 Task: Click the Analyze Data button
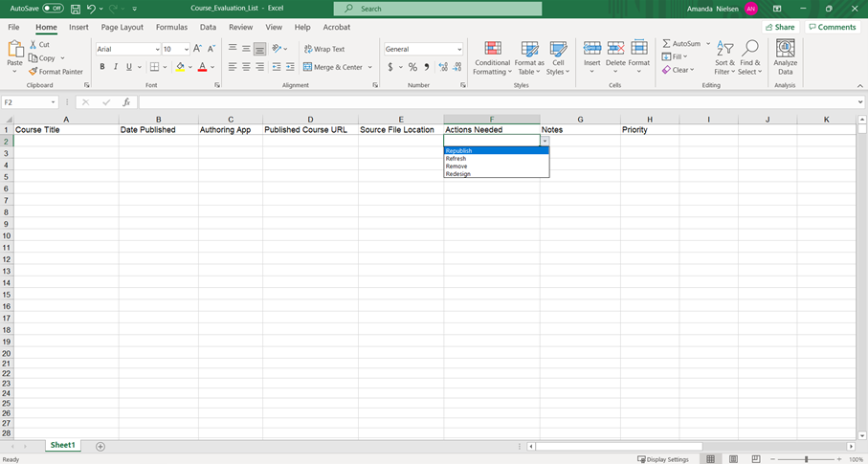point(785,57)
